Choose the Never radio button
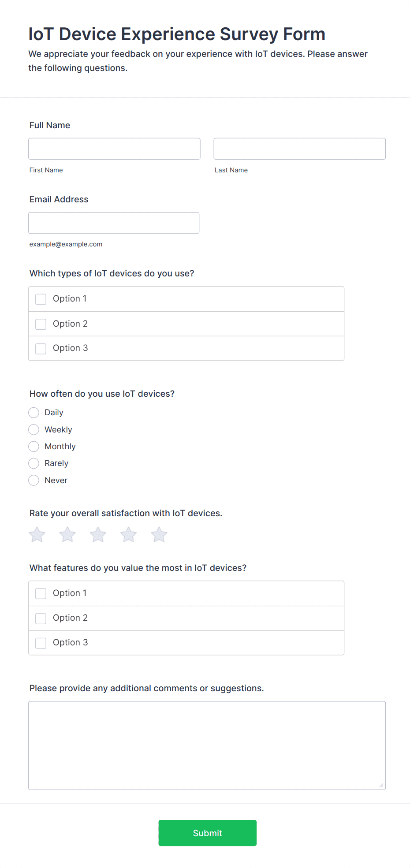The width and height of the screenshot is (410, 868). 34,480
